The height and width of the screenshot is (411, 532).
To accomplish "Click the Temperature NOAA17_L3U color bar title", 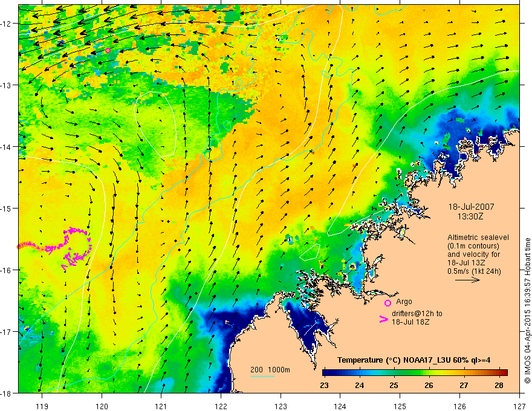I will point(414,360).
